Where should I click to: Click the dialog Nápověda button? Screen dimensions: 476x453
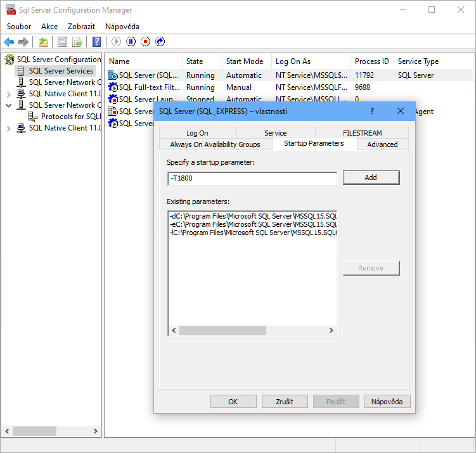coord(387,402)
